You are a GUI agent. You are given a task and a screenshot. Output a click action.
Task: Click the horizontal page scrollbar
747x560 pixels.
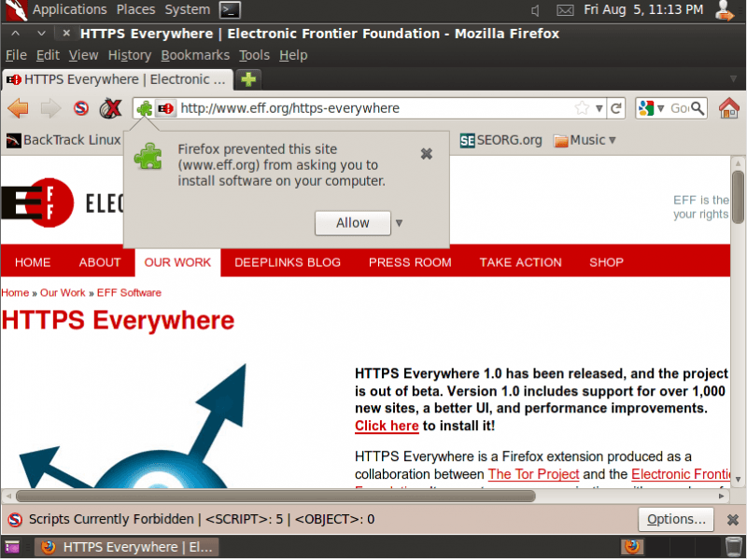(x=275, y=497)
